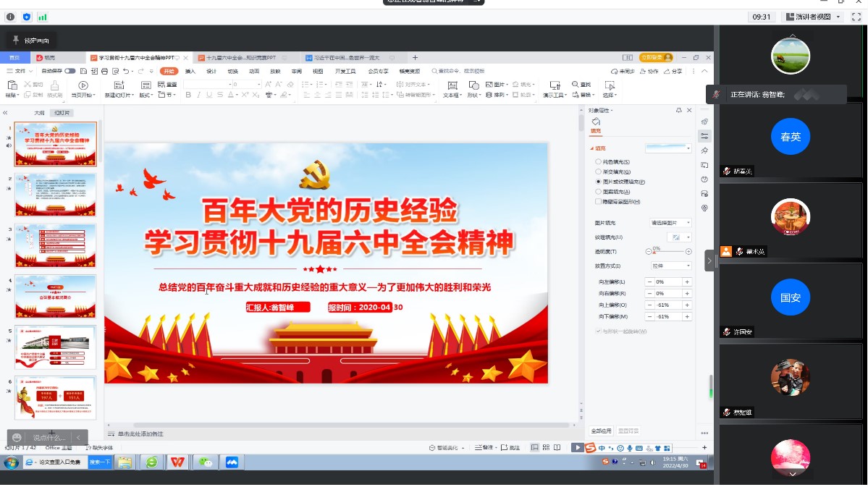The width and height of the screenshot is (868, 487).
Task: Click the 透明度 transparency slider
Action: point(668,252)
